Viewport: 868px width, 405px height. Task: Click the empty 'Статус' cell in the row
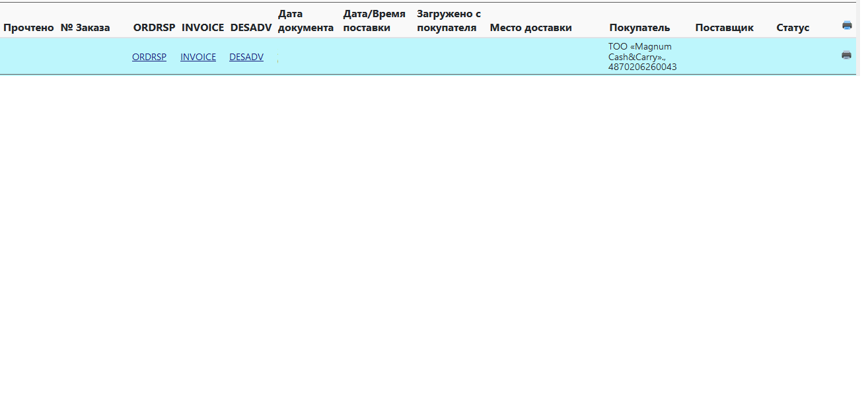[793, 57]
